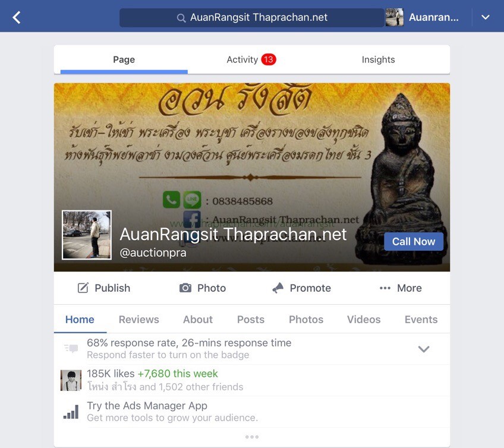Click the AuanRangsit Thaprachan.net search field

click(252, 17)
